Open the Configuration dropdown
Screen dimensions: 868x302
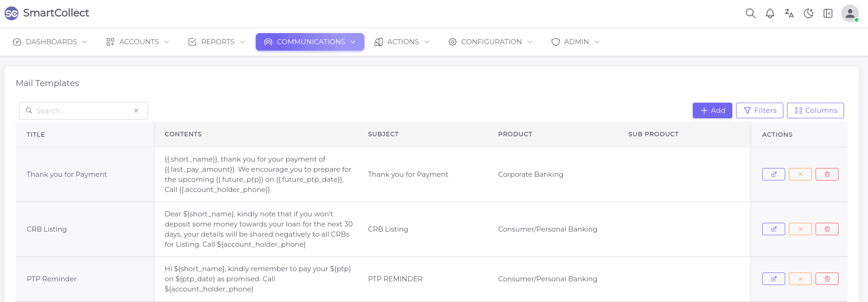pyautogui.click(x=490, y=42)
